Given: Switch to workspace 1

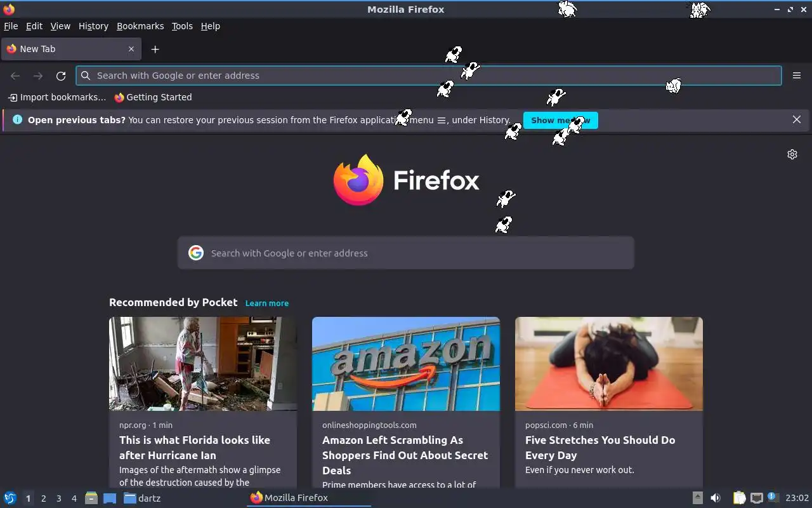Looking at the screenshot, I should tap(28, 498).
